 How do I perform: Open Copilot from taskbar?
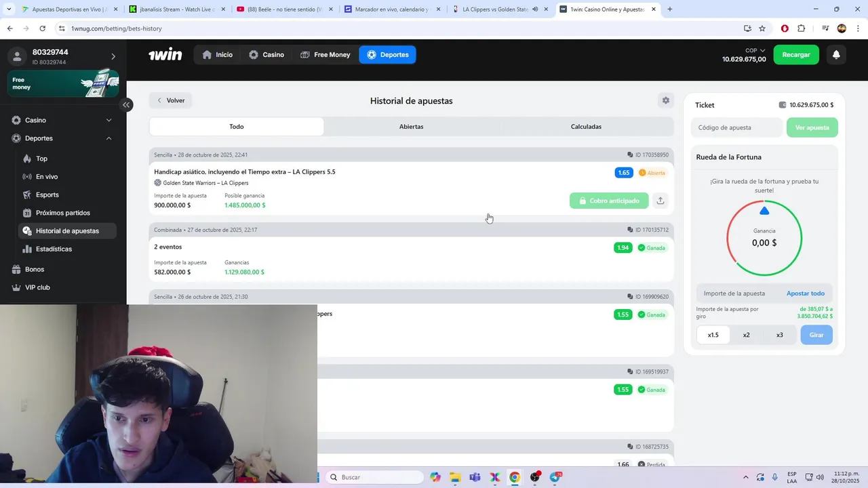coord(435,477)
